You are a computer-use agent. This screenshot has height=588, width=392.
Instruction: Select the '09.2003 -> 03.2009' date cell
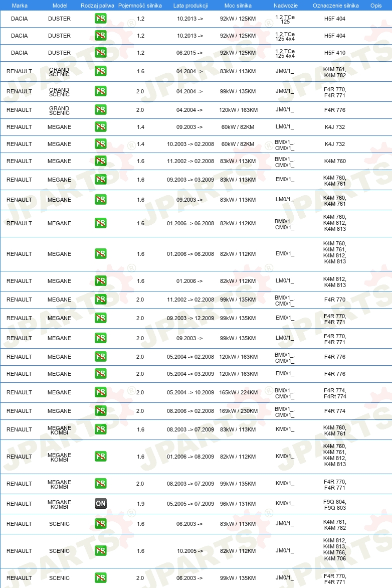pyautogui.click(x=190, y=180)
